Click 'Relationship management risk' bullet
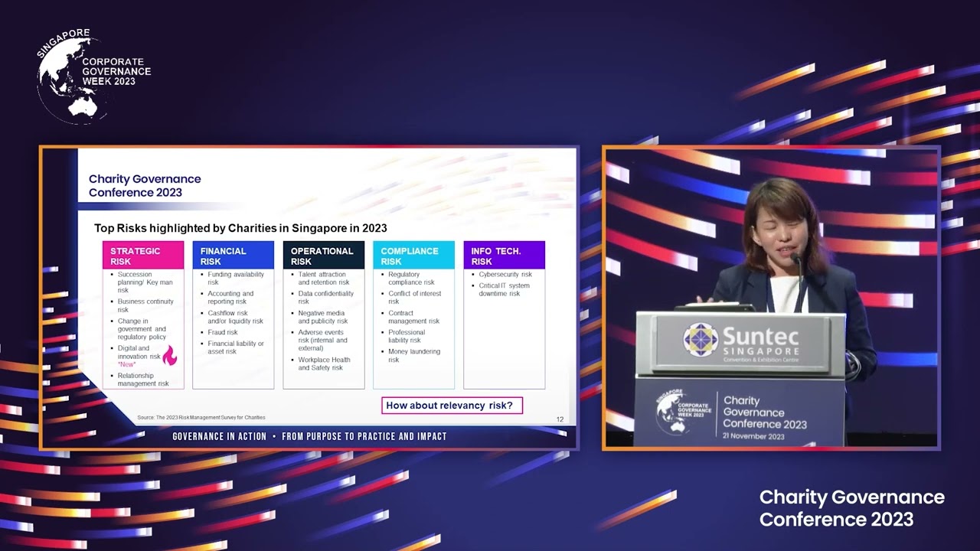980x551 pixels. click(143, 380)
